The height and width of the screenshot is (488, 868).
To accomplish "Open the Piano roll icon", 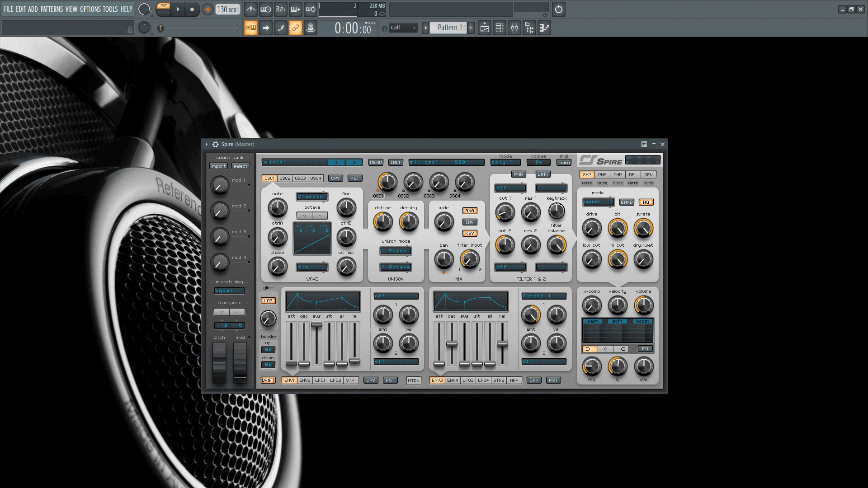I will tap(544, 28).
